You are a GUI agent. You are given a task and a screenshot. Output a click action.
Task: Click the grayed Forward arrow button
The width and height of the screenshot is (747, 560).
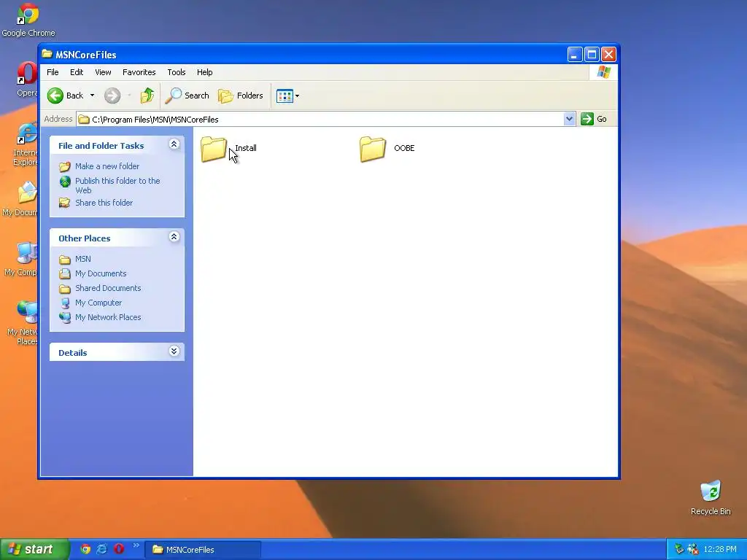tap(112, 96)
